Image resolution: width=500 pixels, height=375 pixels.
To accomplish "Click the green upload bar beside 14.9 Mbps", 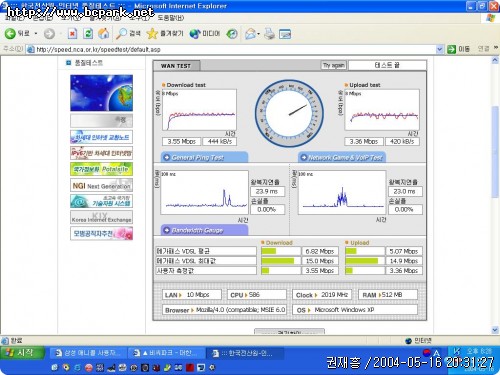I will [362, 261].
